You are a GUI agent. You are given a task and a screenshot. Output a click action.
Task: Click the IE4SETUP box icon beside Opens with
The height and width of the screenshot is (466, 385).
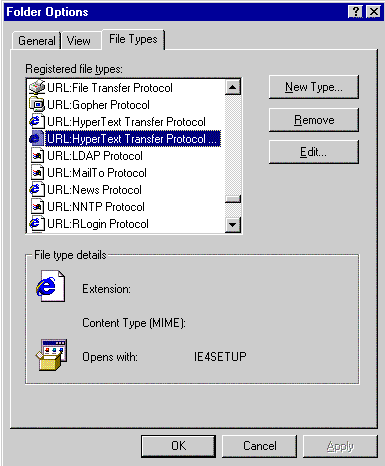click(52, 355)
